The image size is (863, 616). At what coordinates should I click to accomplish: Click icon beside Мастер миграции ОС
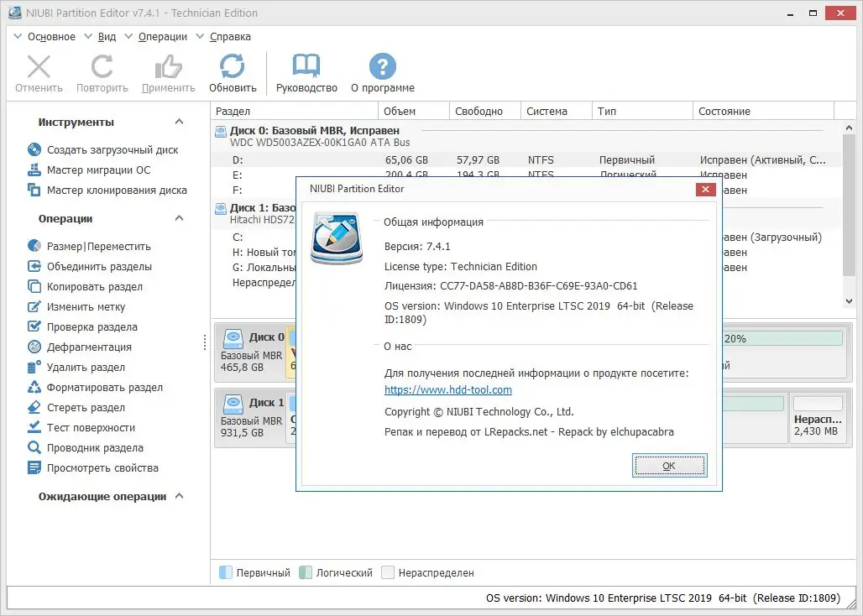[x=34, y=170]
